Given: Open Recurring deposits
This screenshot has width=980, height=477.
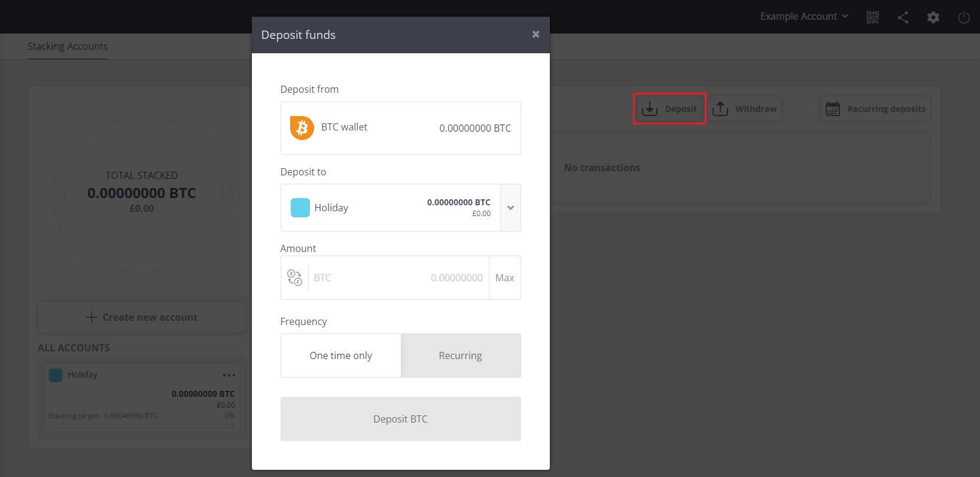Looking at the screenshot, I should tap(876, 109).
